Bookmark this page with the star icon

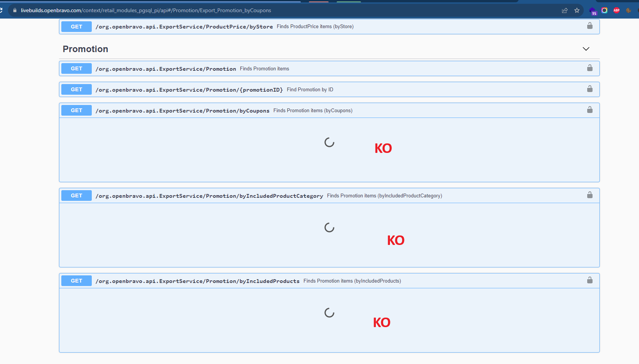pos(577,10)
